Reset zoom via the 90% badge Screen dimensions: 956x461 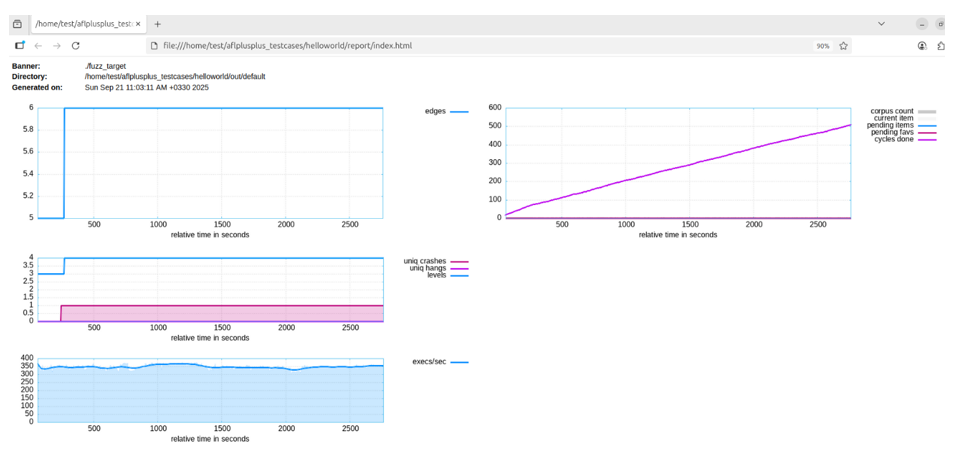coord(823,46)
